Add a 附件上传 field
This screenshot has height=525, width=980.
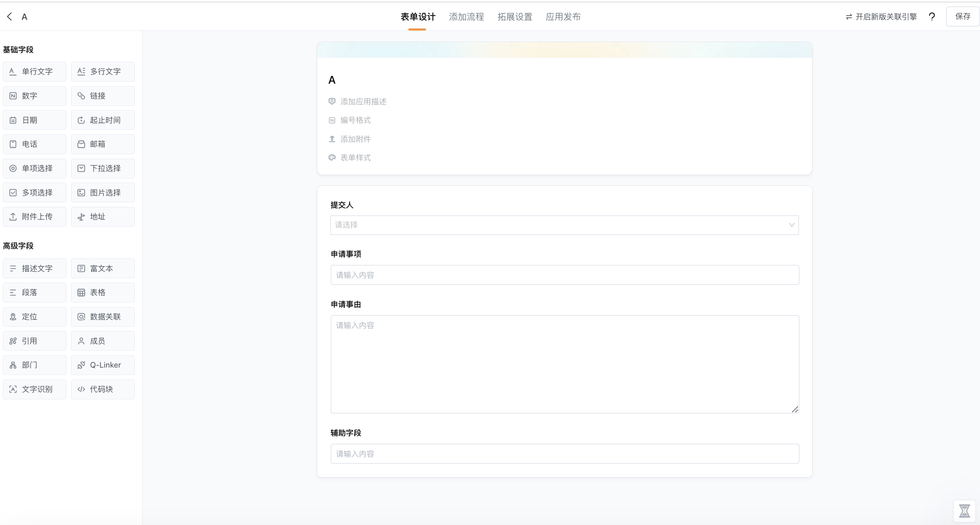point(35,217)
